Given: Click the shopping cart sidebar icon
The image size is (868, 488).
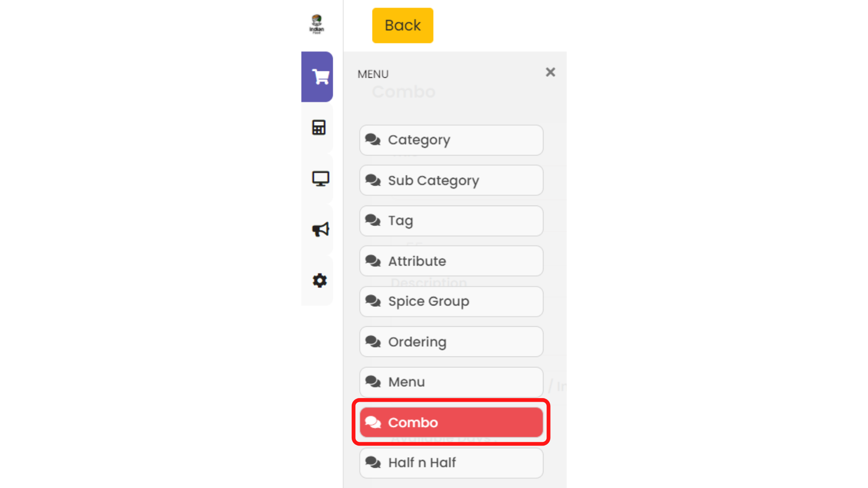Looking at the screenshot, I should (x=320, y=77).
